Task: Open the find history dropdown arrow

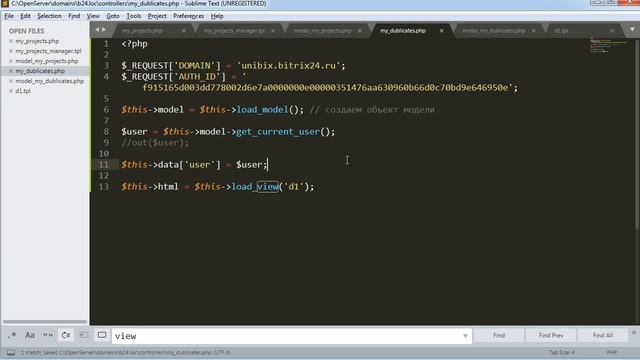Action: [x=465, y=336]
